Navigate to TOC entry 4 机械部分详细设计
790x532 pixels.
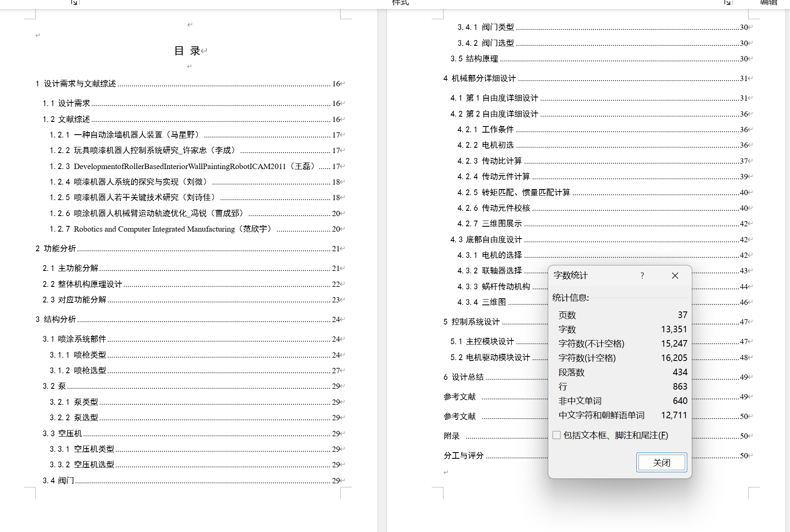pyautogui.click(x=483, y=78)
